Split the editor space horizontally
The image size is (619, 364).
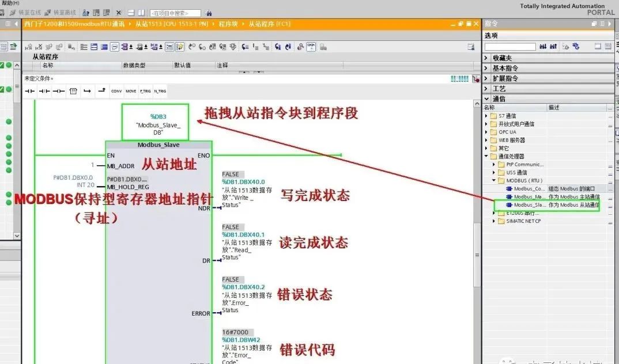pyautogui.click(x=131, y=13)
